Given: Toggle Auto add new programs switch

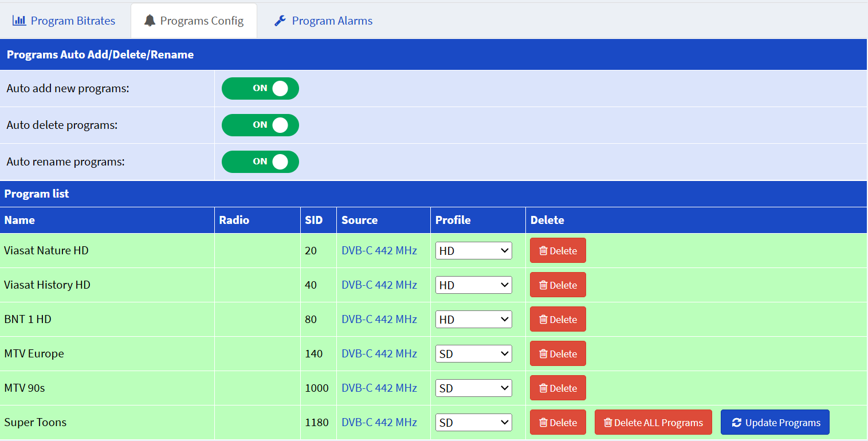Looking at the screenshot, I should tap(260, 89).
